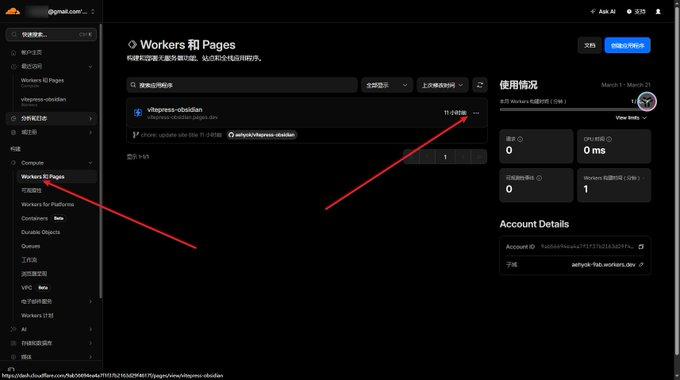Expand View limits under usage
This screenshot has width=680, height=380.
click(631, 118)
